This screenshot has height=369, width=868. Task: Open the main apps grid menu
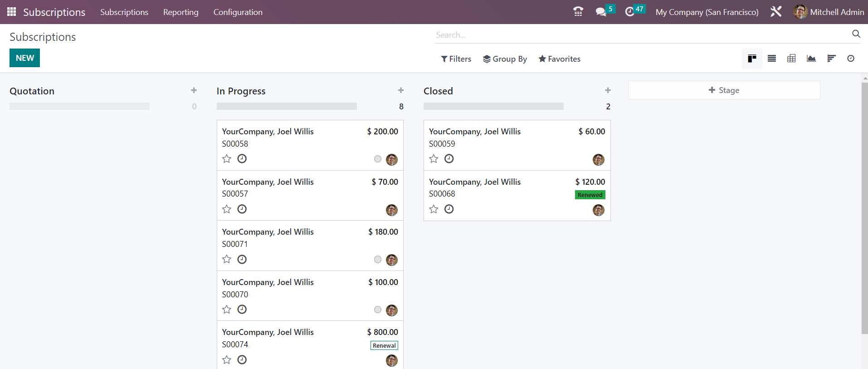coord(12,12)
